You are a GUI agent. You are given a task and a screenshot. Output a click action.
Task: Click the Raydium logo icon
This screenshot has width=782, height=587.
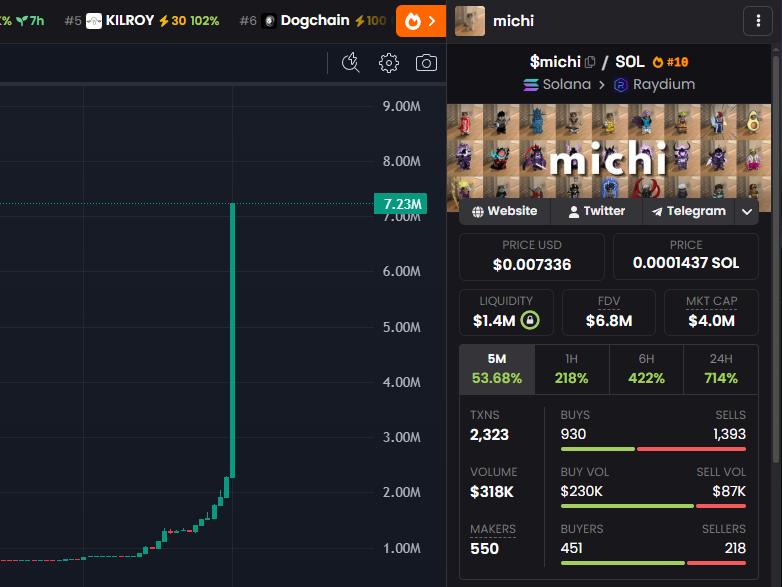tap(620, 85)
